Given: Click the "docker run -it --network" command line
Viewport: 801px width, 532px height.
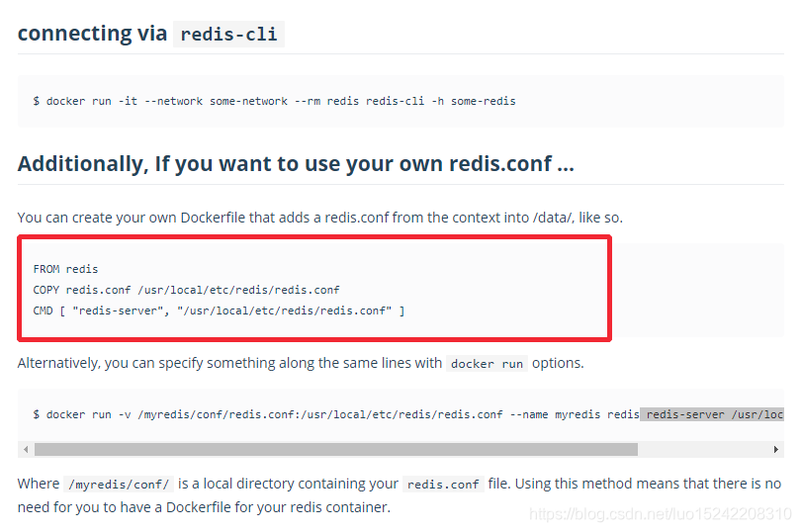Looking at the screenshot, I should click(x=274, y=101).
